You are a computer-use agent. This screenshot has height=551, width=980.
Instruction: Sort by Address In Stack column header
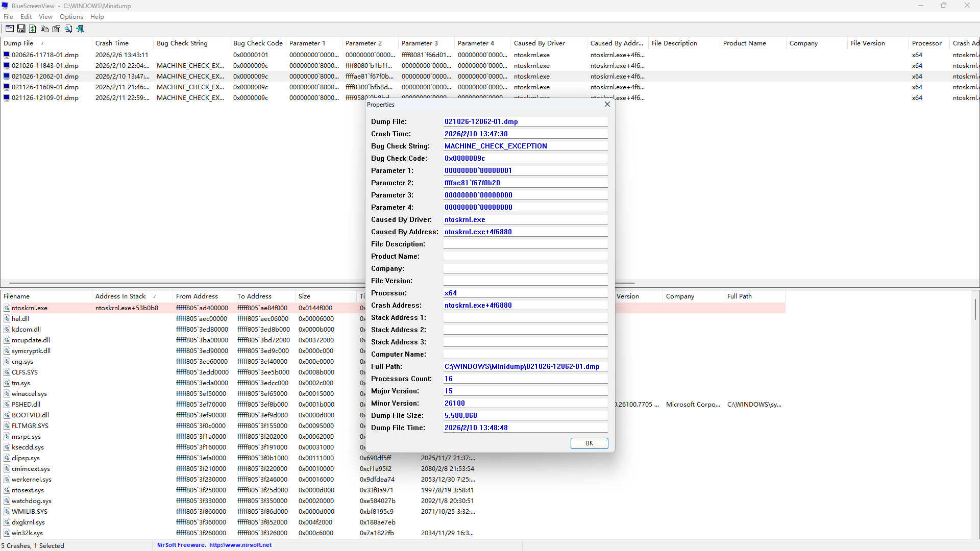coord(120,296)
